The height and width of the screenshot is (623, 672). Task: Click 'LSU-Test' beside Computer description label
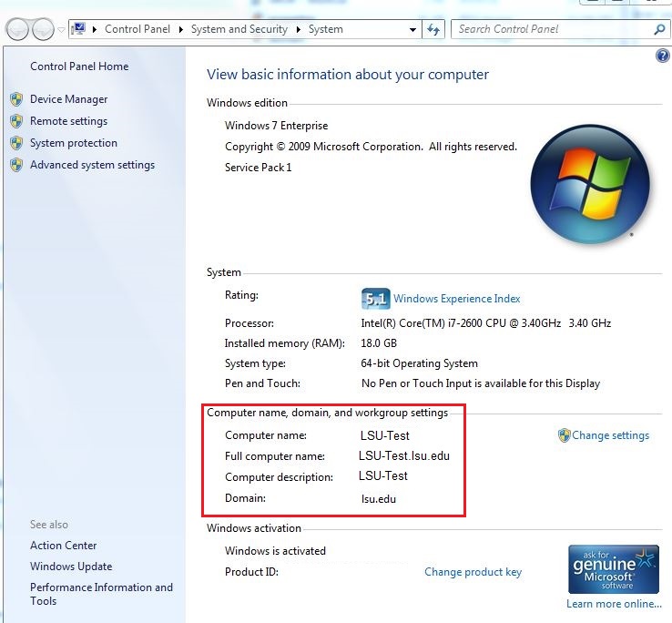(x=383, y=476)
